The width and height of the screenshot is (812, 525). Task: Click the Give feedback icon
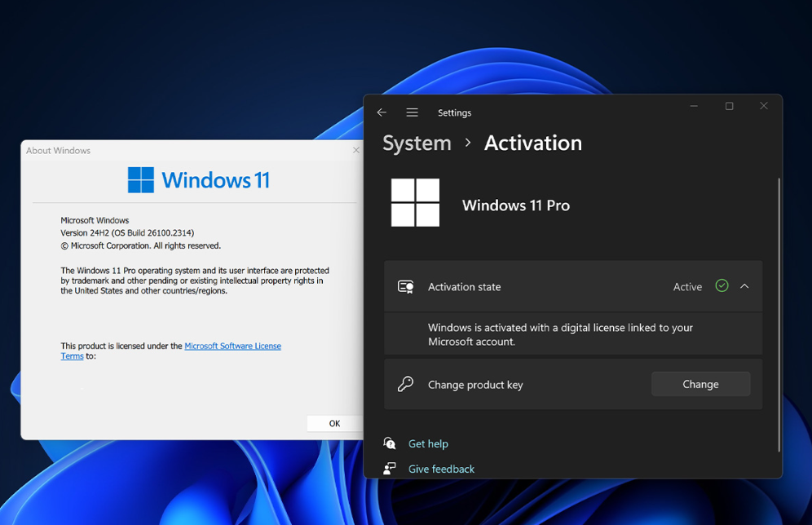coord(389,468)
